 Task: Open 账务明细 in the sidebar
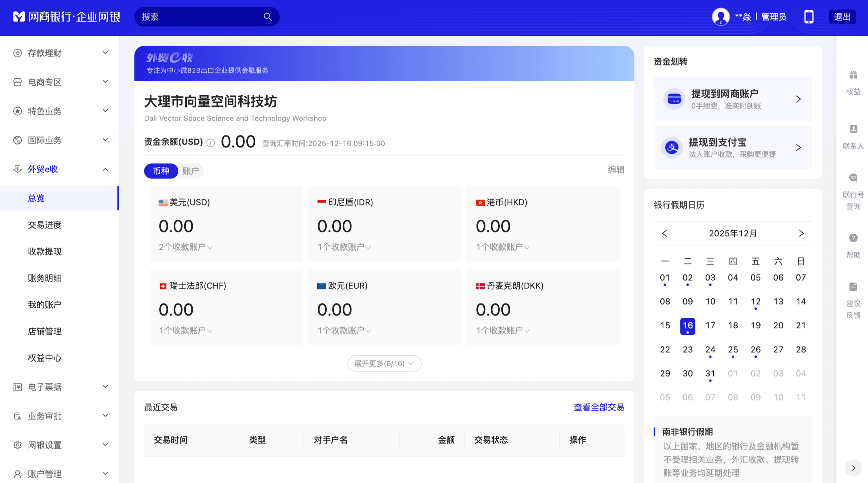[44, 278]
